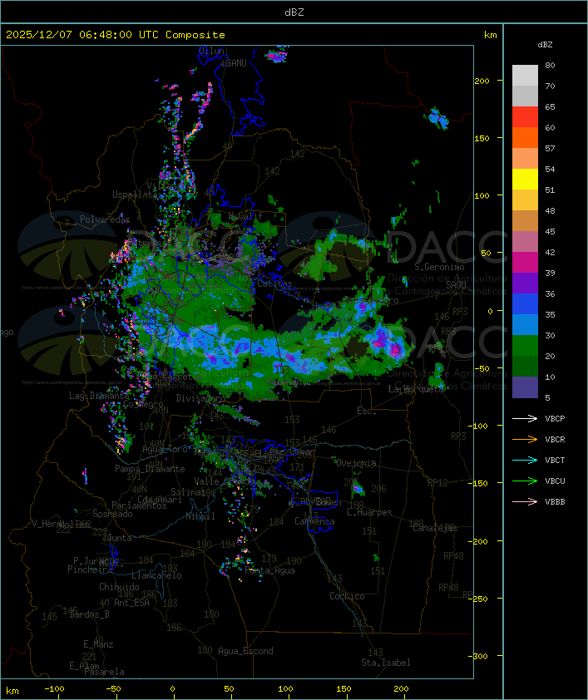Select the 51-54 dBZ yellow swatch
This screenshot has width=588, height=700.
coord(525,180)
